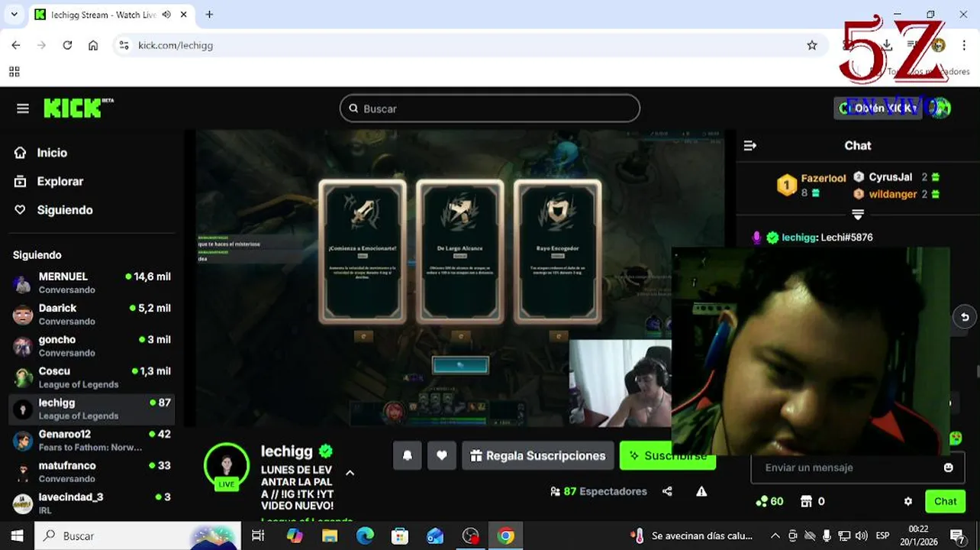Open chat settings gear icon

908,501
